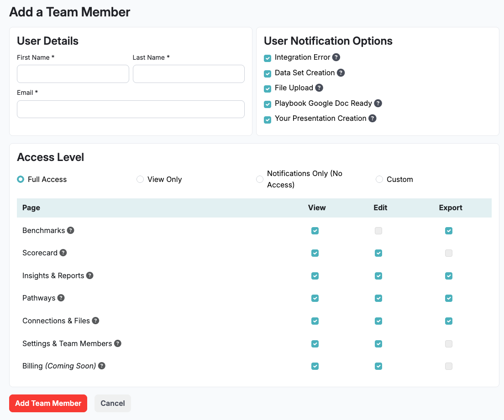Click help icon beside Data Set Creation
The width and height of the screenshot is (504, 420).
tap(341, 73)
